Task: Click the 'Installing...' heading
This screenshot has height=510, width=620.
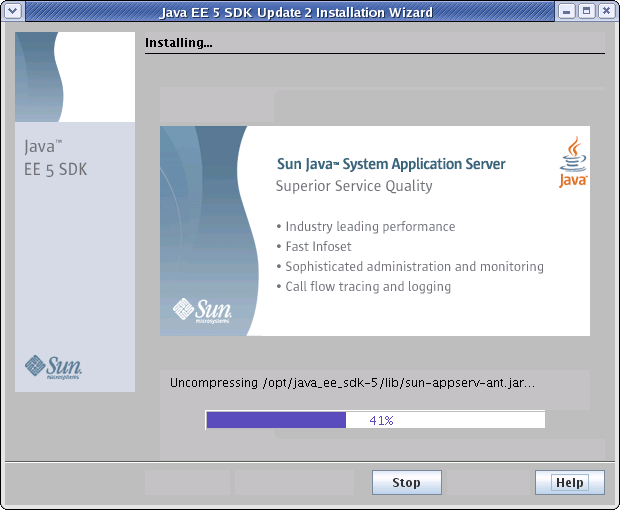Action: 179,43
